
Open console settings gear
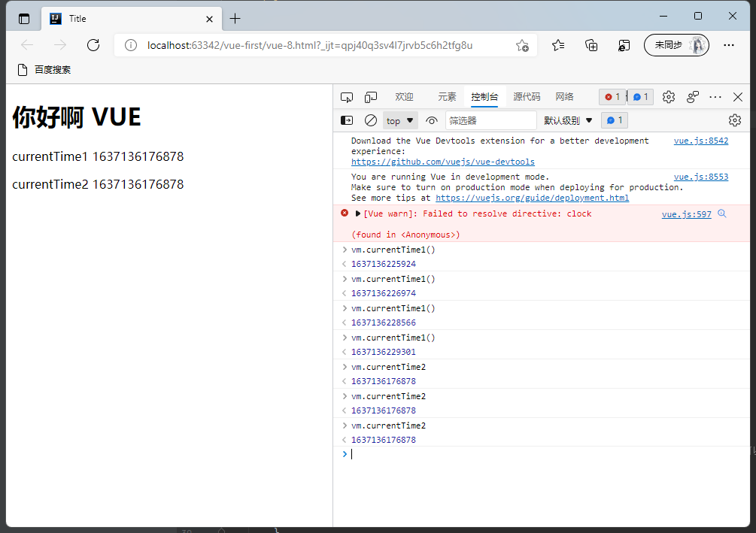pyautogui.click(x=735, y=120)
